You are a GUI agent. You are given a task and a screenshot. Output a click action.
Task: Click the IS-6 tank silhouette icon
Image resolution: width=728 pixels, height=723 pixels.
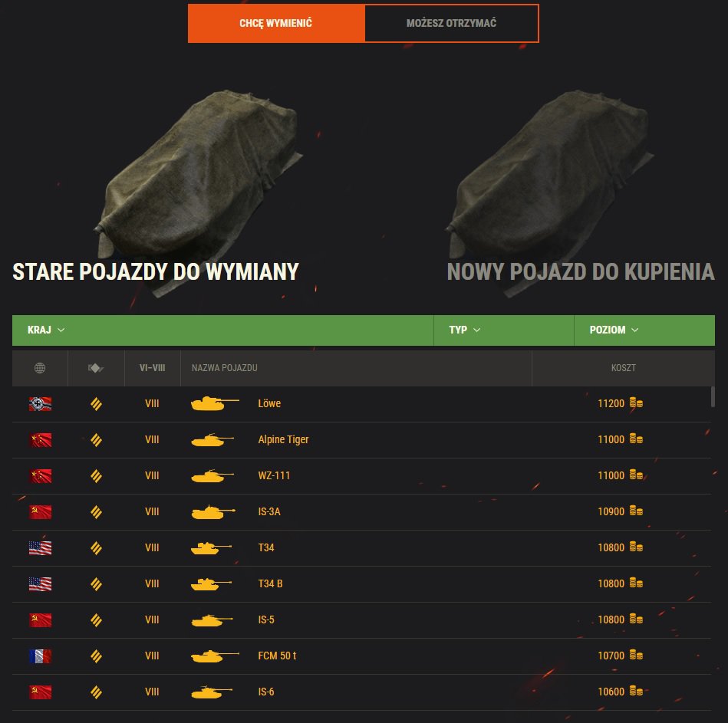click(x=212, y=692)
